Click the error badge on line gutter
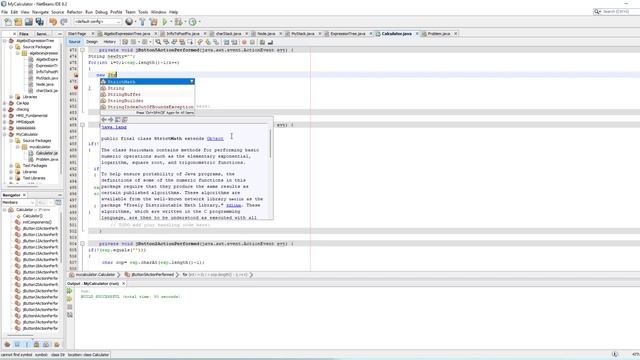This screenshot has width=640, height=360. point(76,87)
